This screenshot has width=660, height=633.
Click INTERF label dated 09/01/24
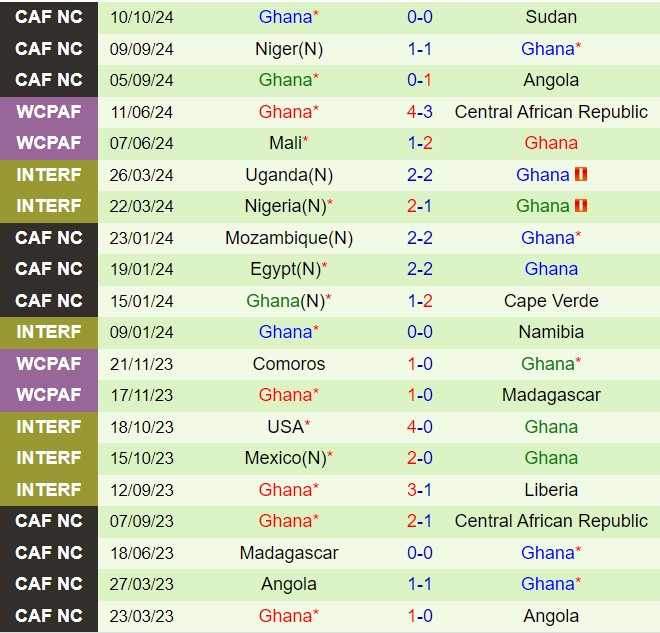(49, 332)
